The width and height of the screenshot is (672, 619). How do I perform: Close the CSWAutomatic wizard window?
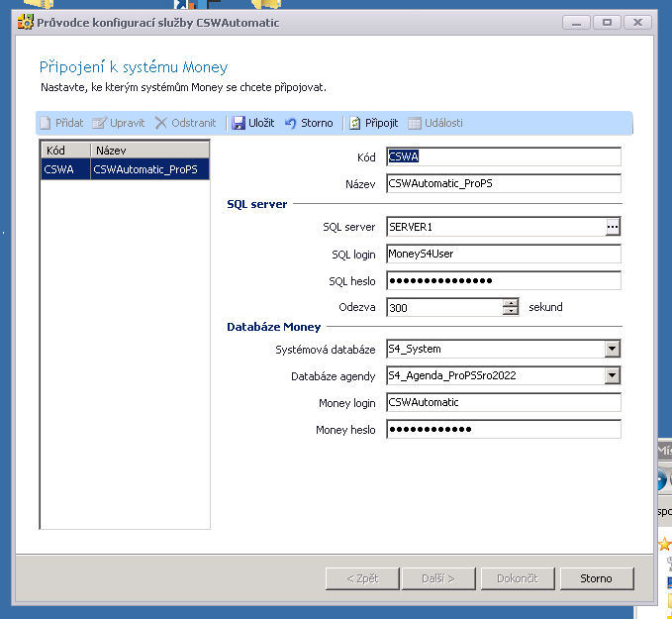click(x=635, y=22)
